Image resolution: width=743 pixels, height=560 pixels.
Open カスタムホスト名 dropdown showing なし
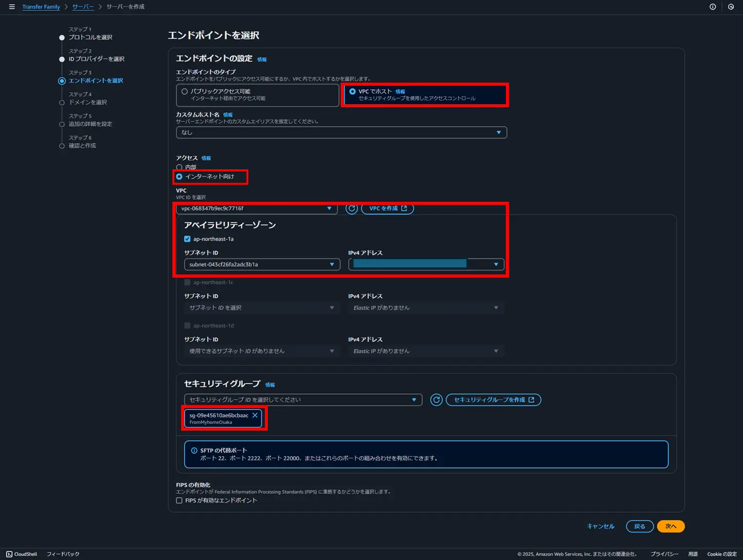click(341, 132)
